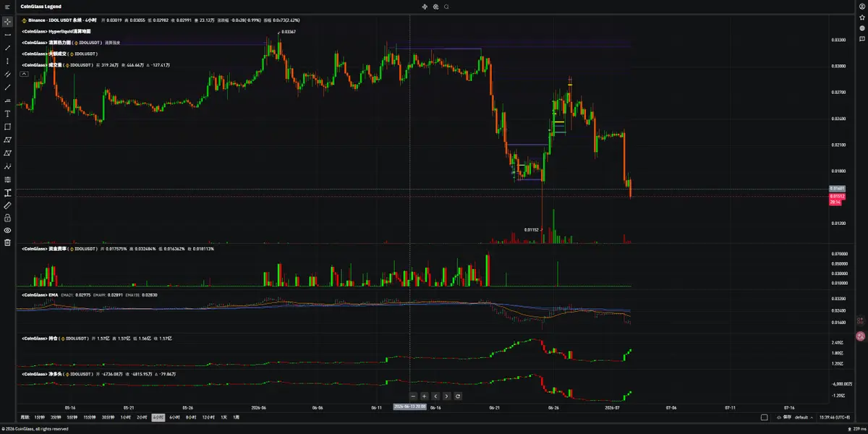This screenshot has height=434, width=868.
Task: Click the Hyperliquid清算地图 indicator label
Action: [56, 32]
